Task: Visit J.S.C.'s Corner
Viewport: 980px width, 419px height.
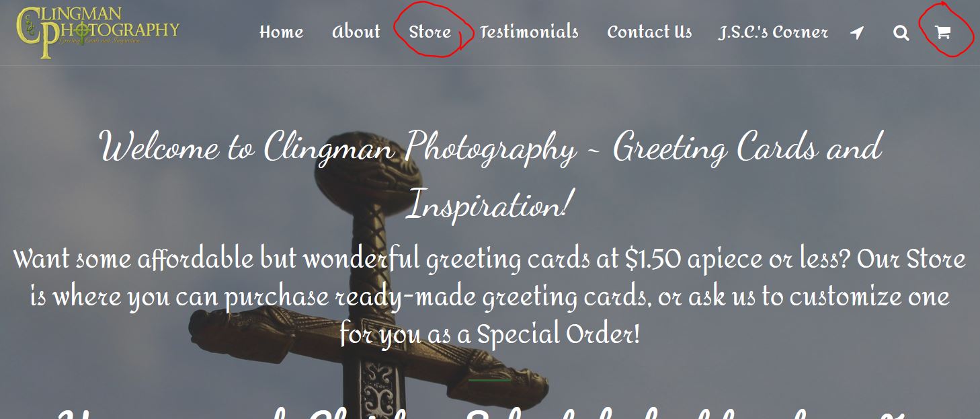Action: [773, 32]
